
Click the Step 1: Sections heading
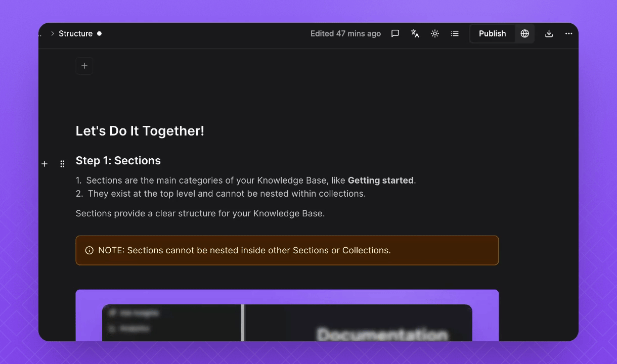click(x=118, y=161)
